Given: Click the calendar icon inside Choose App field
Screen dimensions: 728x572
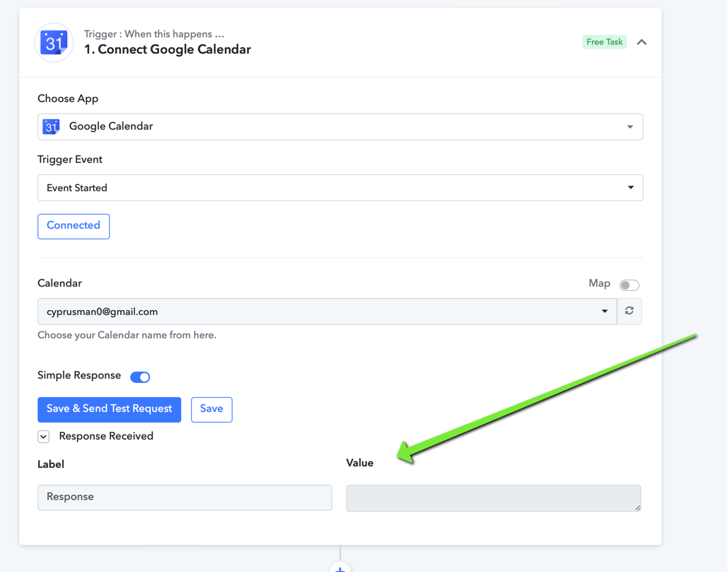Looking at the screenshot, I should (51, 127).
